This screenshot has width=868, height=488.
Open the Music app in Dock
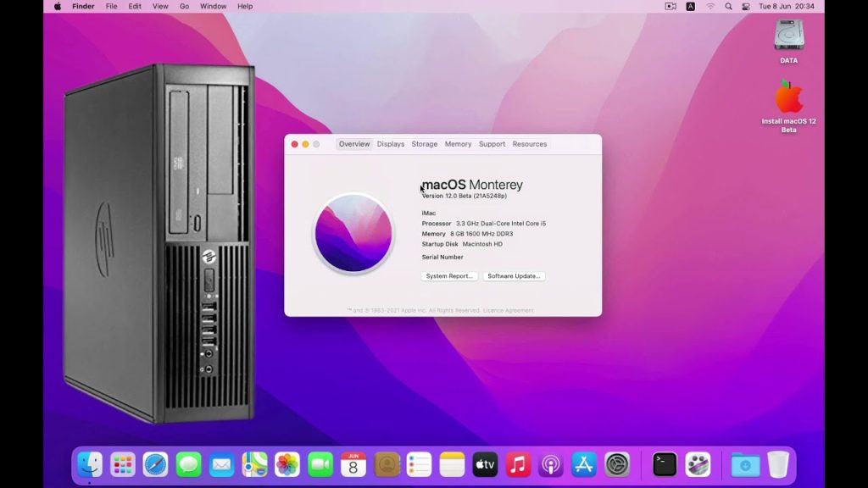[x=518, y=464]
